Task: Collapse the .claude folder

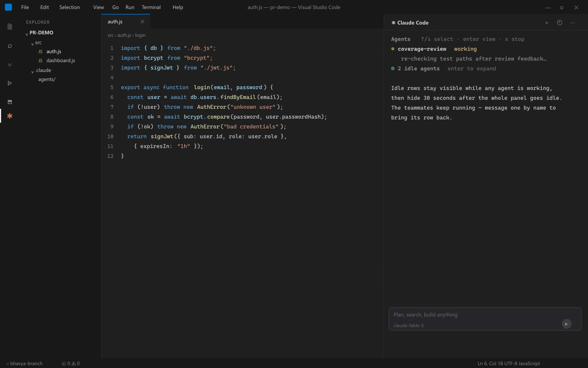Action: coord(32,71)
